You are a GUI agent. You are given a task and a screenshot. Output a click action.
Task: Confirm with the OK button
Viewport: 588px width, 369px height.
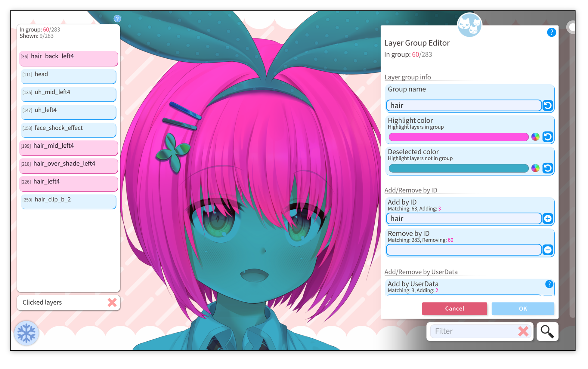coord(523,309)
